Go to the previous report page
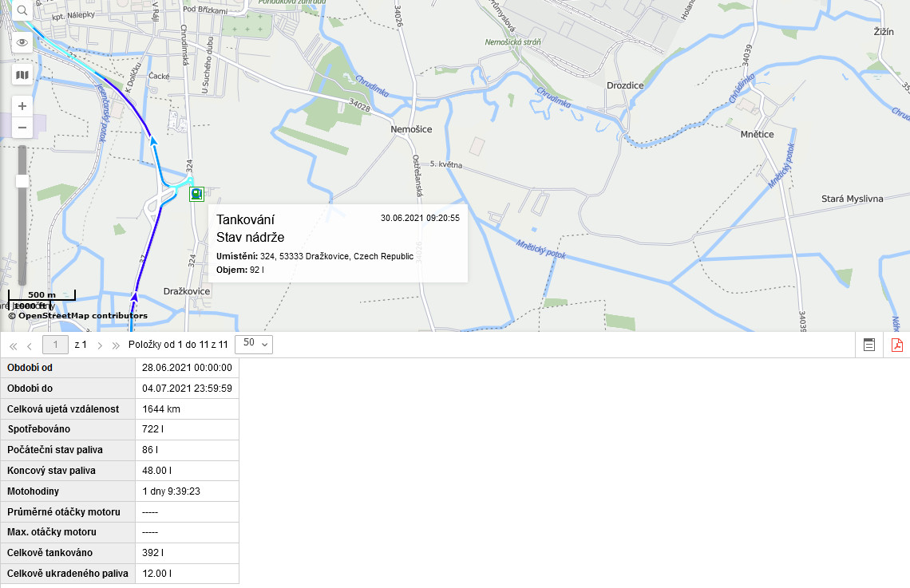The height and width of the screenshot is (588, 910). click(30, 345)
